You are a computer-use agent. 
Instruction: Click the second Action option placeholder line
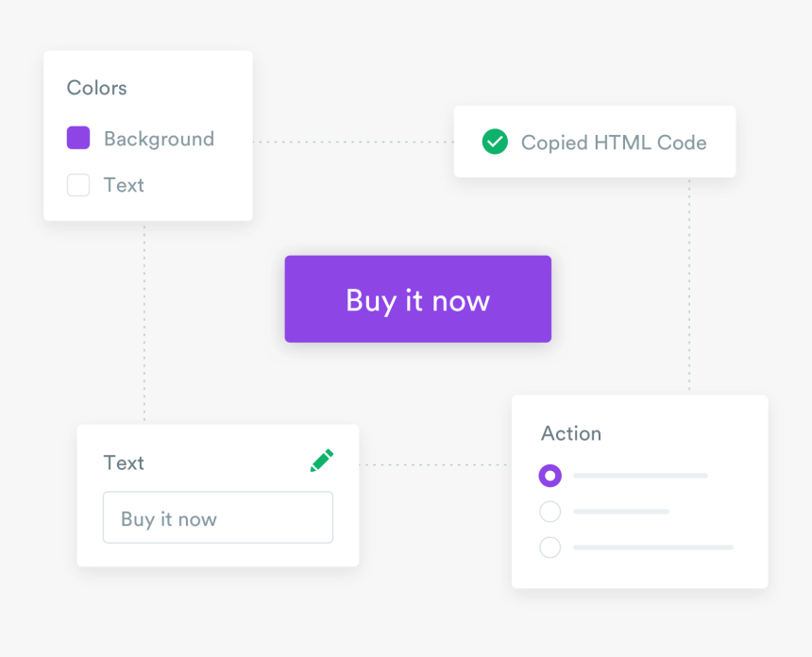[x=621, y=512]
